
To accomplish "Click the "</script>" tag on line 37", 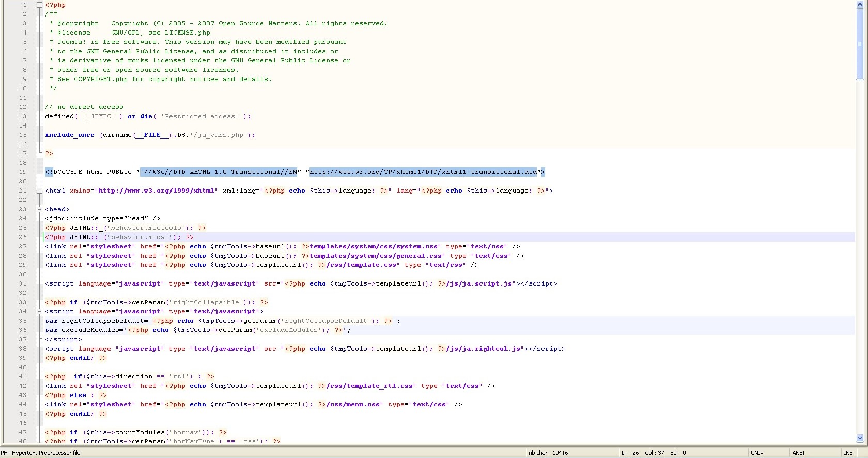I will [x=64, y=339].
